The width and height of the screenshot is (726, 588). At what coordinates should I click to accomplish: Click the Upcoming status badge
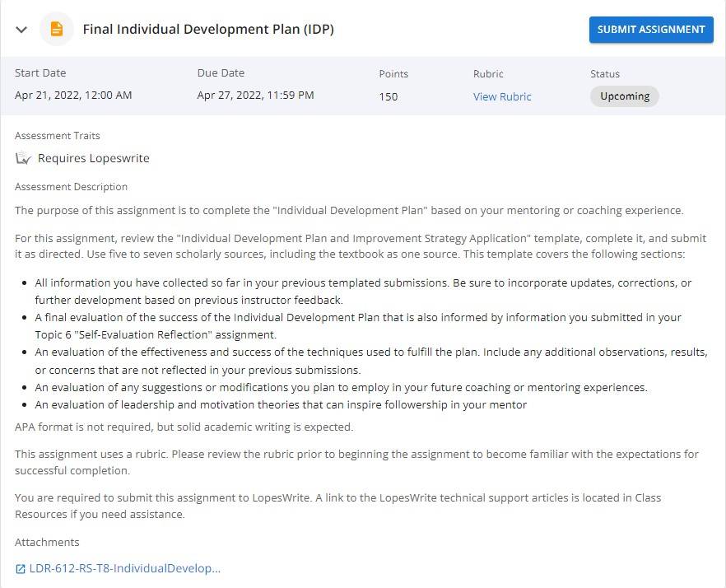click(625, 96)
